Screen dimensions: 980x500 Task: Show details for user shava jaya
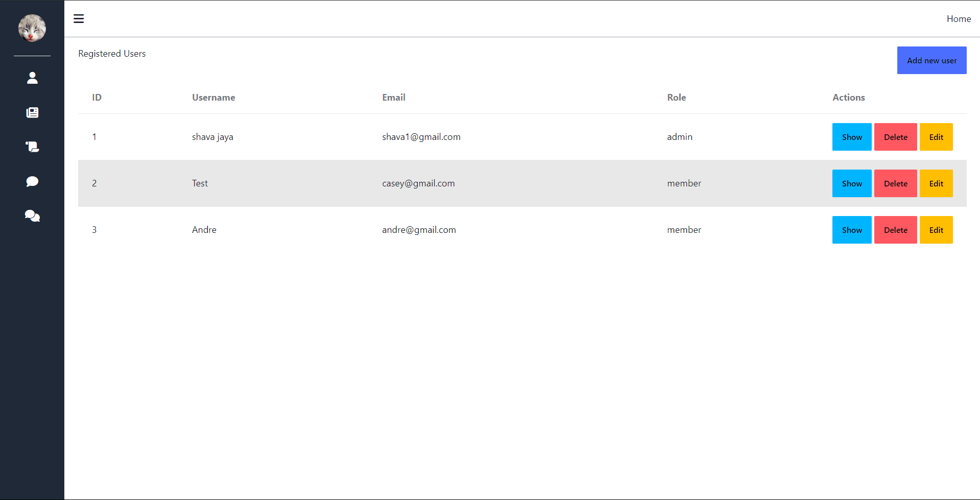[851, 137]
